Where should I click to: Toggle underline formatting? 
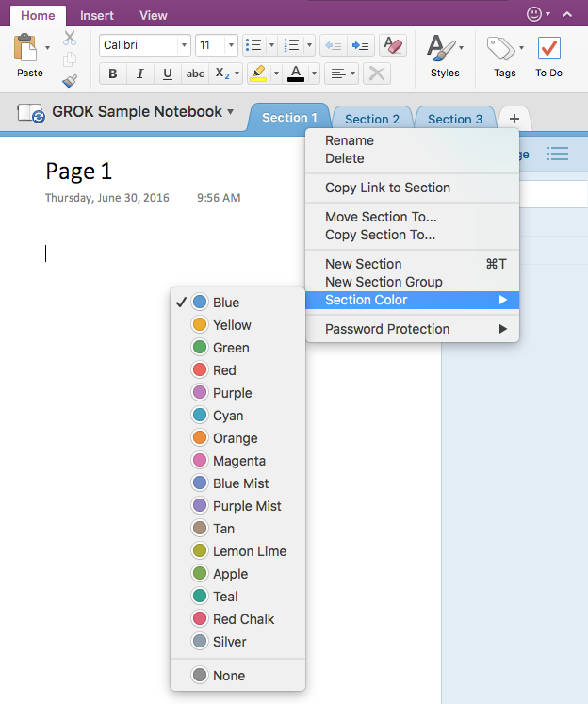click(x=168, y=74)
